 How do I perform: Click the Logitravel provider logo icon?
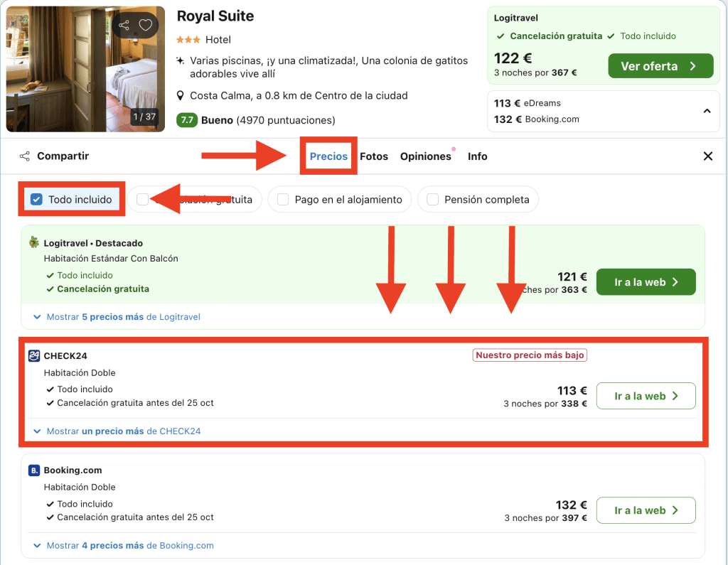coord(34,243)
